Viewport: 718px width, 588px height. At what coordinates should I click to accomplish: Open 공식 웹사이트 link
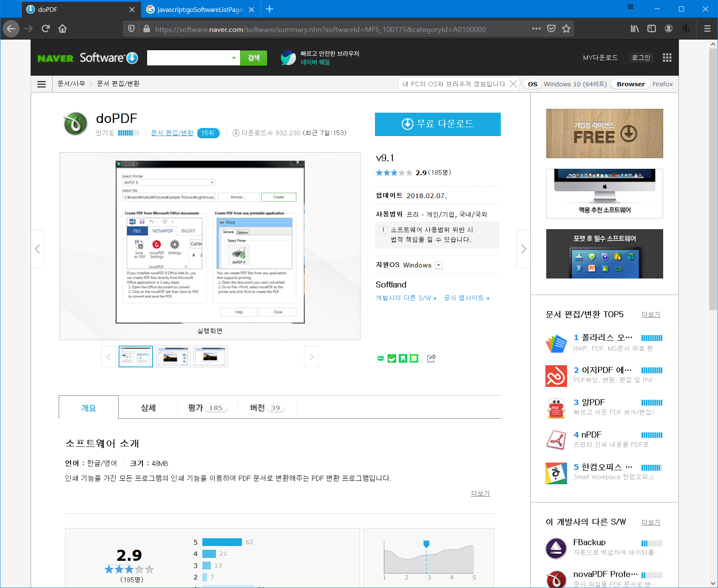coord(466,298)
